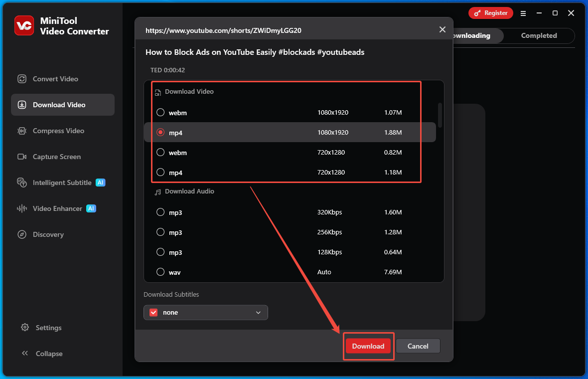Click the YouTube shorts URL text

[x=224, y=30]
